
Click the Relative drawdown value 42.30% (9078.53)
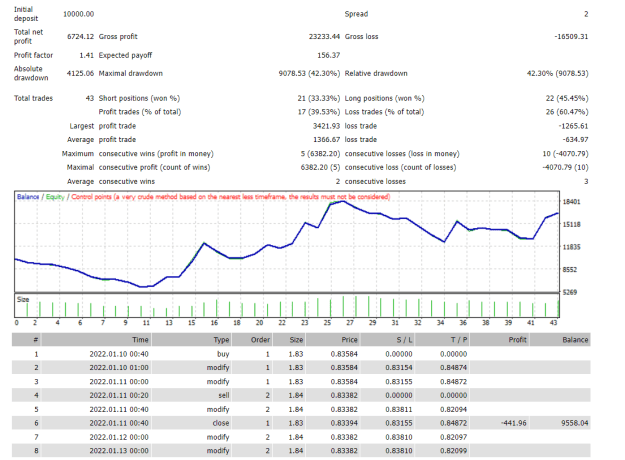(x=558, y=73)
